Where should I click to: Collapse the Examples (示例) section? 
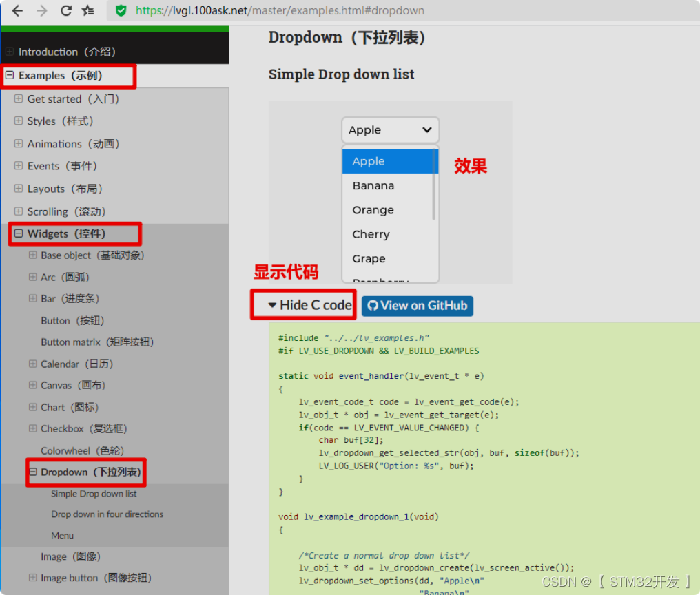(x=10, y=75)
